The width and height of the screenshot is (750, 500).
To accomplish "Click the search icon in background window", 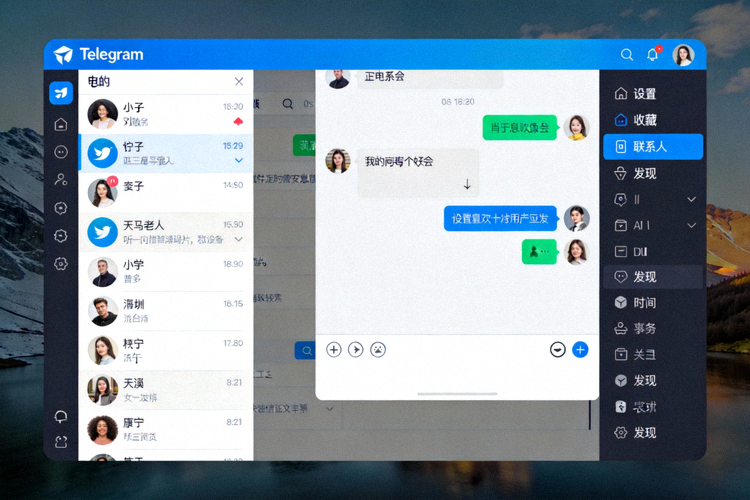I will click(x=287, y=104).
